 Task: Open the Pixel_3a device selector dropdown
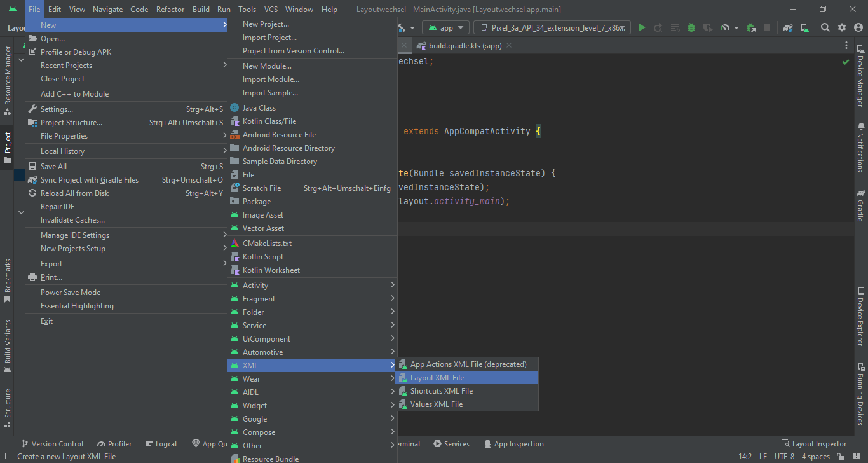click(x=552, y=27)
